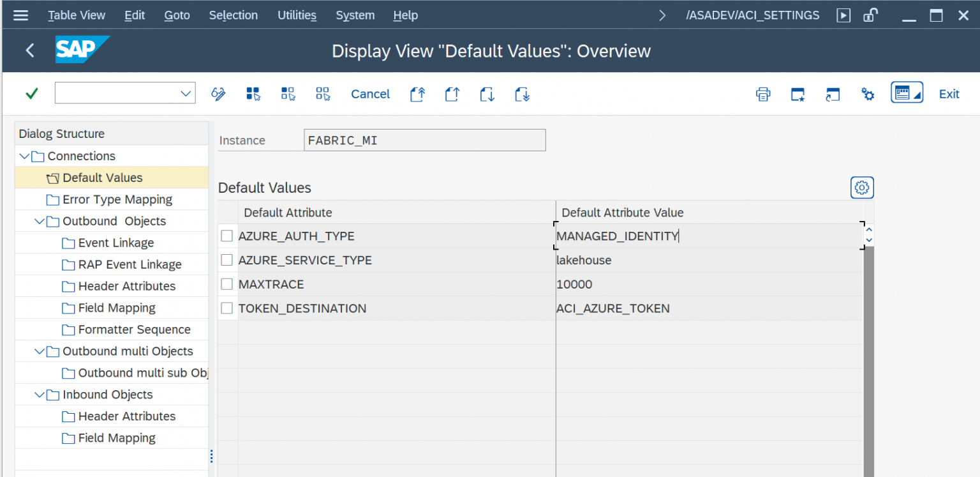Collapse the Outbound Objects node
980x477 pixels.
tap(40, 222)
